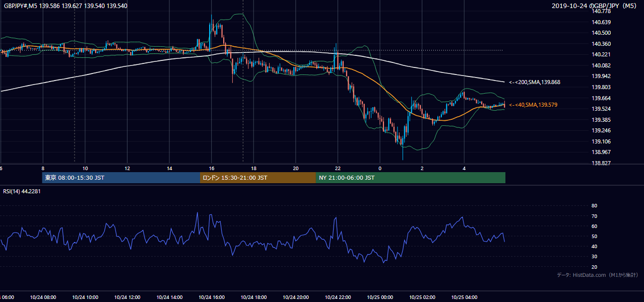Click the RSI 80 level label
This screenshot has width=644, height=302.
click(594, 206)
